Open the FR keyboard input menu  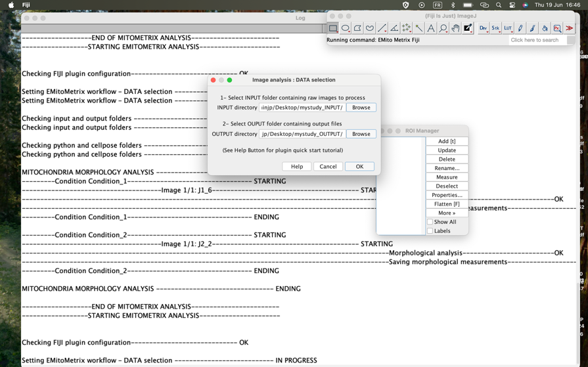(438, 5)
